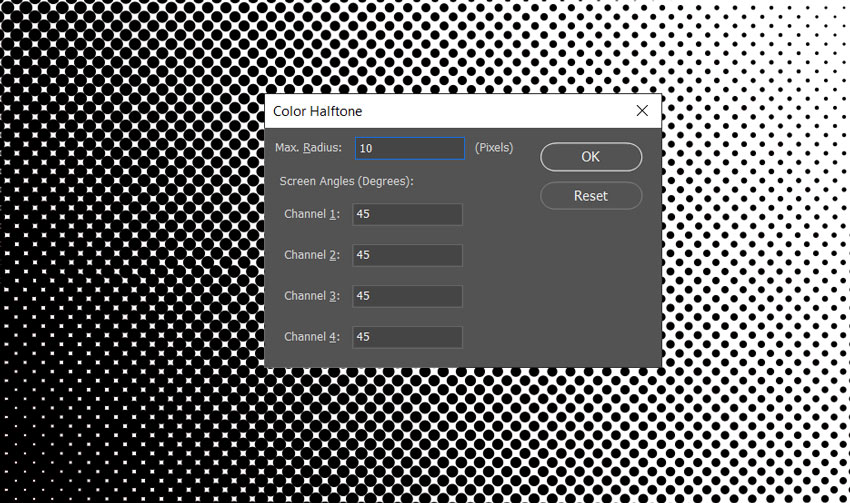Click the Screen Angles (Degrees) heading
The width and height of the screenshot is (850, 503).
click(346, 182)
